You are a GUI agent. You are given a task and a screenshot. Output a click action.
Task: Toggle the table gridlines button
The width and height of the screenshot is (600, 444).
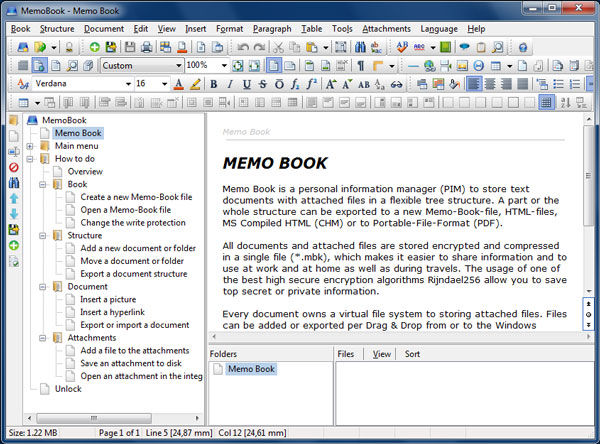pos(546,102)
